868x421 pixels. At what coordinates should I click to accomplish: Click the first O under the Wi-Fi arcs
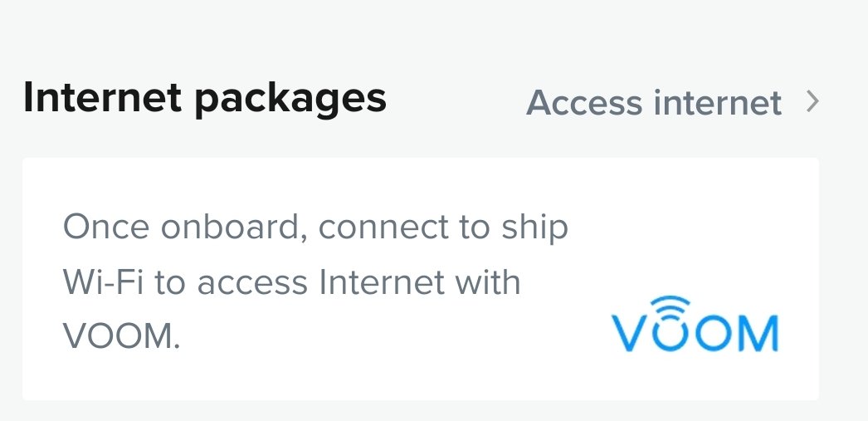tap(670, 334)
